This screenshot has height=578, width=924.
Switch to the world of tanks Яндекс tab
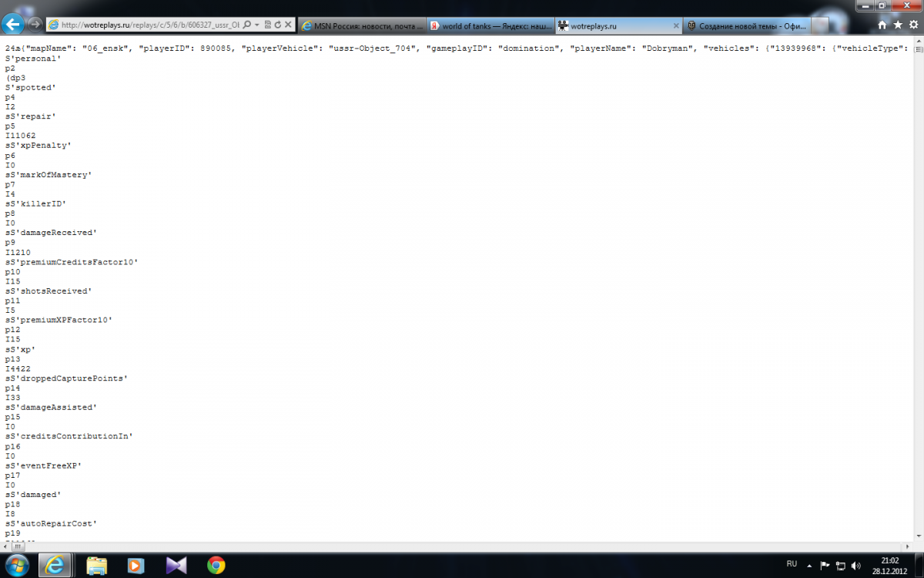coord(489,25)
